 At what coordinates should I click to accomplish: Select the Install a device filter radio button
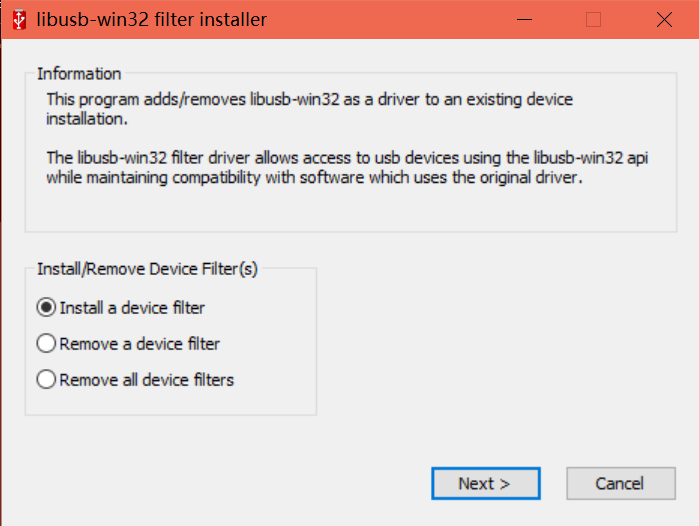tap(46, 307)
